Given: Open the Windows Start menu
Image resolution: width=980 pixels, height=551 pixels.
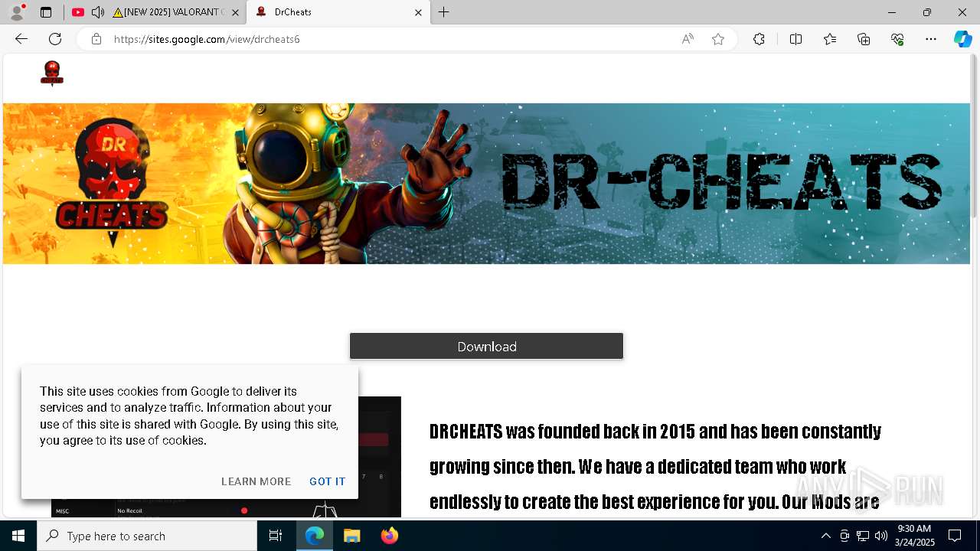Looking at the screenshot, I should [x=18, y=536].
